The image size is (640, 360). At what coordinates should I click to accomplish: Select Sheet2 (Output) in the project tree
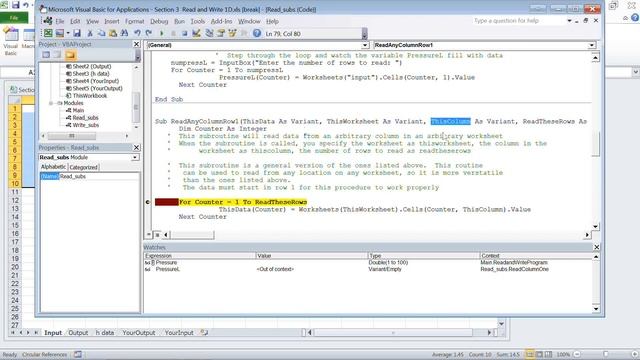(92, 66)
